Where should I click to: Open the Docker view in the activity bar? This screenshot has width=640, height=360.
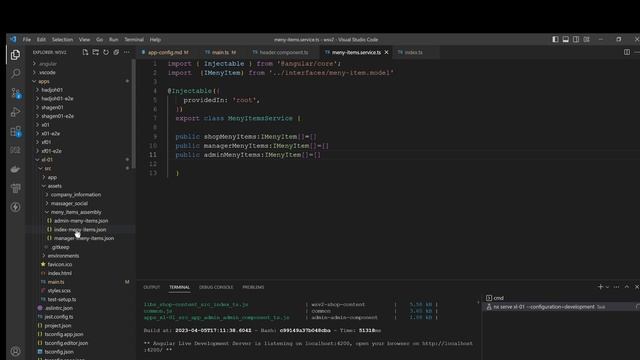[15, 169]
